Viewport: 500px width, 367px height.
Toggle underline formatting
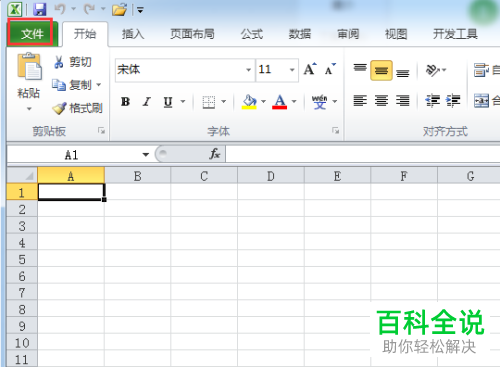[x=168, y=101]
